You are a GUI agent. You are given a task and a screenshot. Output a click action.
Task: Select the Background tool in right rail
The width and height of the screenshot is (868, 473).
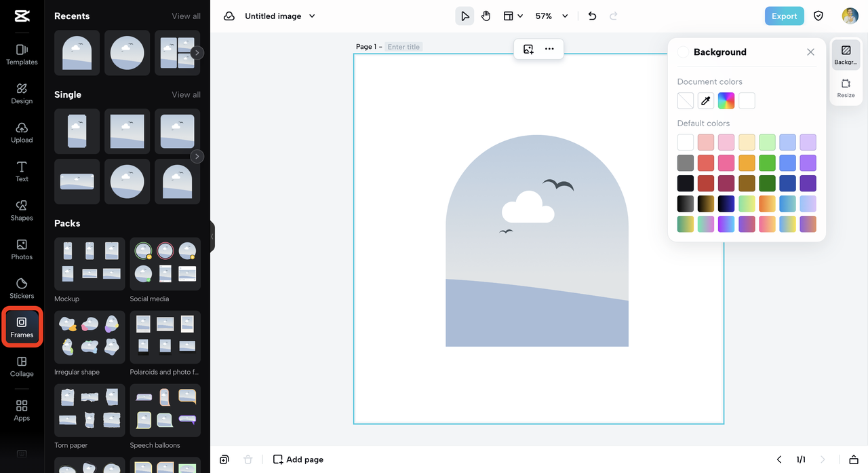(846, 55)
